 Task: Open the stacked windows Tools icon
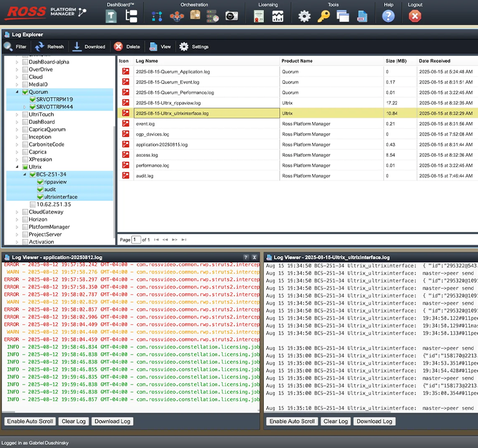(x=343, y=16)
